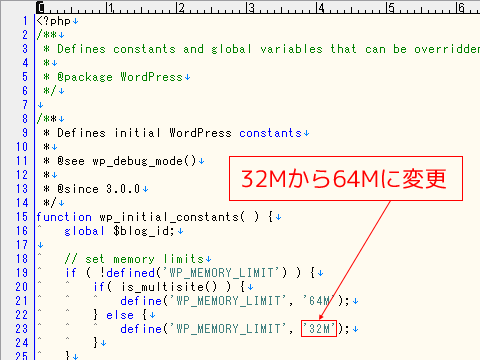This screenshot has width=480, height=360.
Task: Click ruler mark 5 at top
Action: [391, 7]
